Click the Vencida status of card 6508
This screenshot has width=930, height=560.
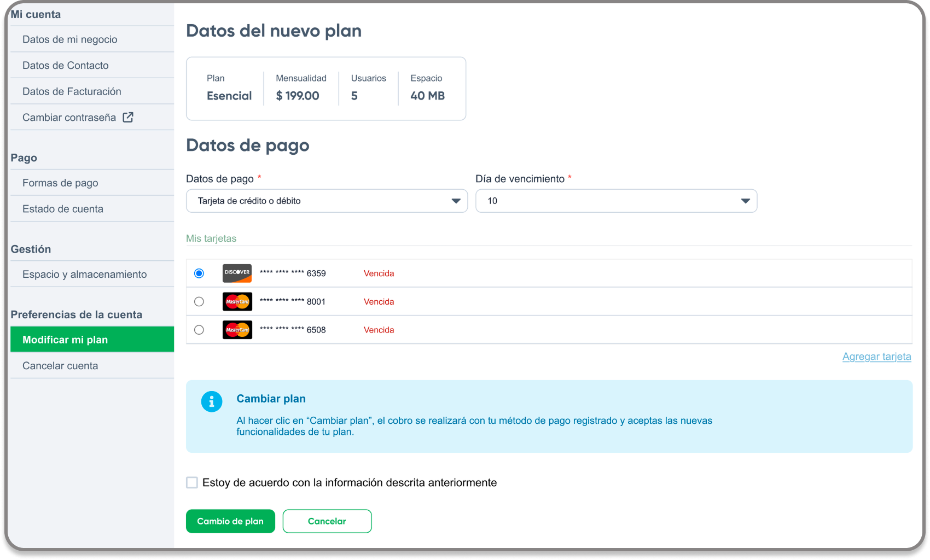pos(379,330)
